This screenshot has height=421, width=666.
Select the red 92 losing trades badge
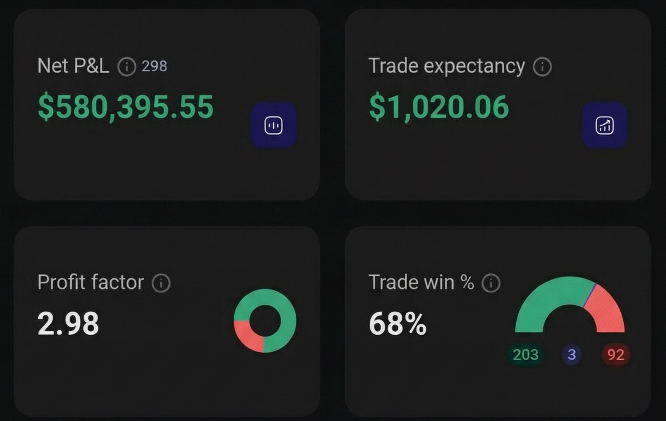[x=615, y=354]
